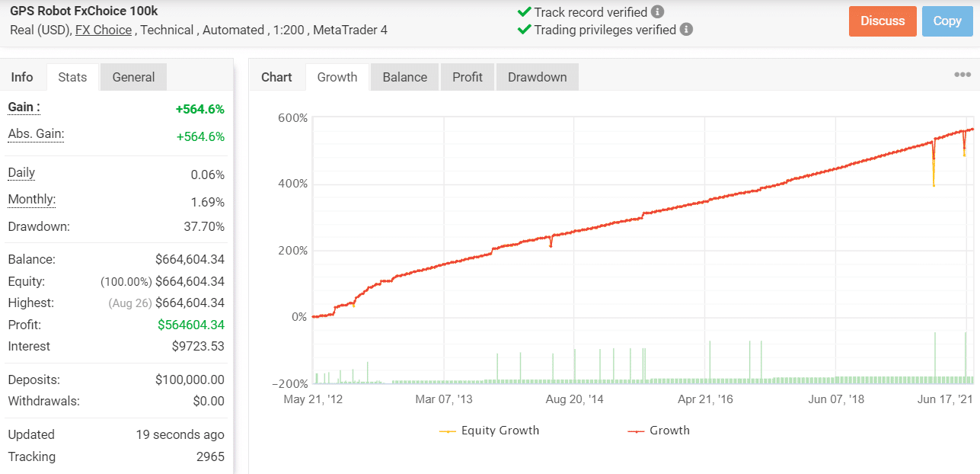Click the Abs. Gain label
The height and width of the screenshot is (474, 980).
tap(36, 134)
